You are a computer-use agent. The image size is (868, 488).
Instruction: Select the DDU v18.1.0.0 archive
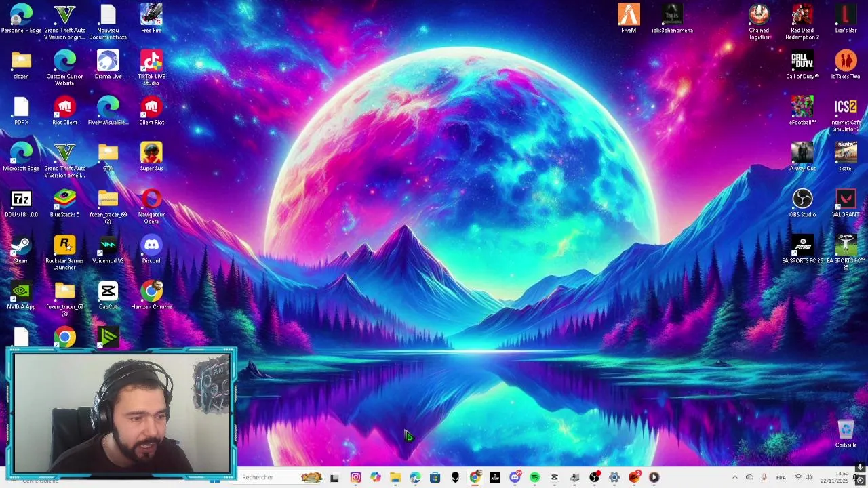(21, 203)
